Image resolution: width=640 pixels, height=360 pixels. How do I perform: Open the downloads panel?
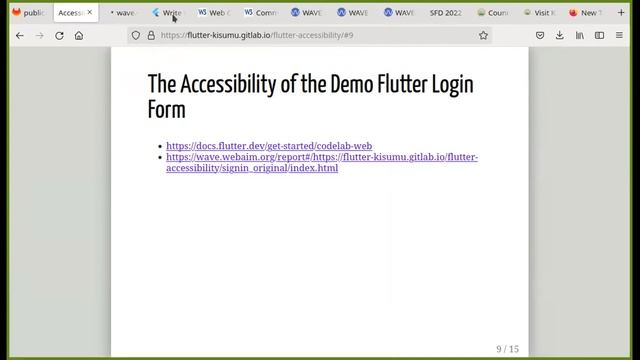pos(560,36)
